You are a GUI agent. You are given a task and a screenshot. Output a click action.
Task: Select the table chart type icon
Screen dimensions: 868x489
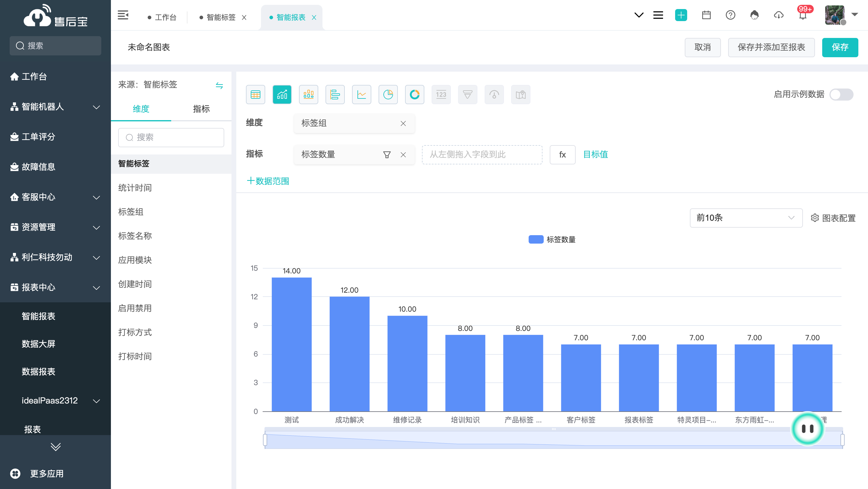255,95
